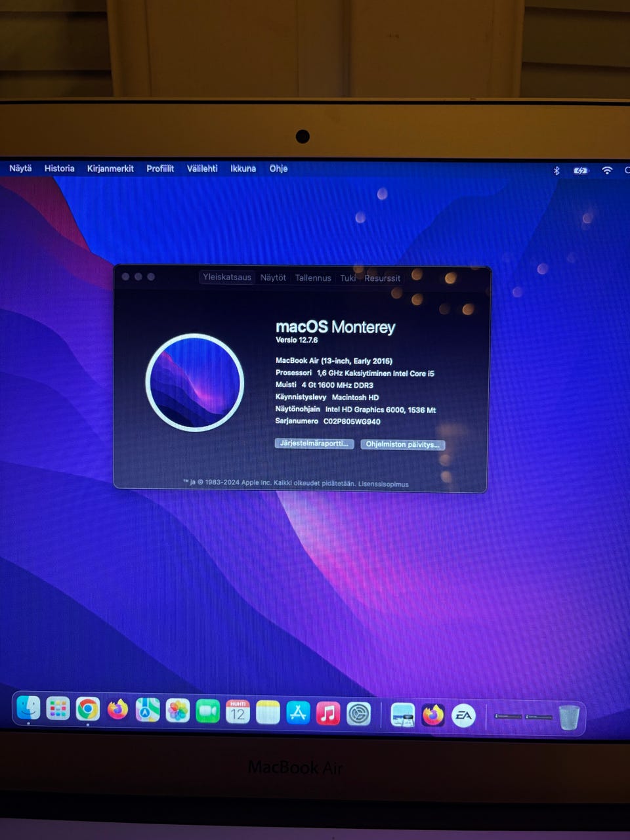Open the Firefox icon beside Chrome
This screenshot has width=630, height=840.
[117, 710]
